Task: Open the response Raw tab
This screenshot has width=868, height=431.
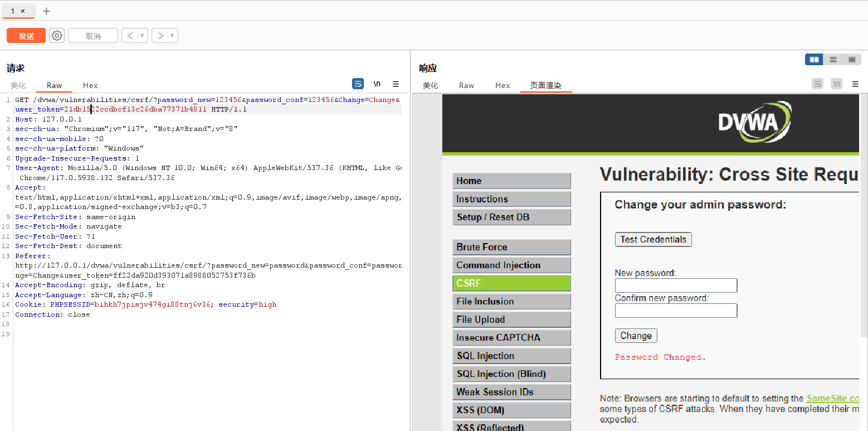Action: pos(466,85)
